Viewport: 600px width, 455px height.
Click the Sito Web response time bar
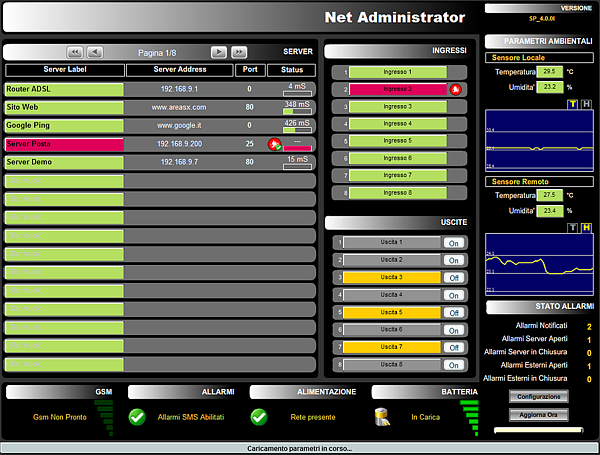point(297,111)
